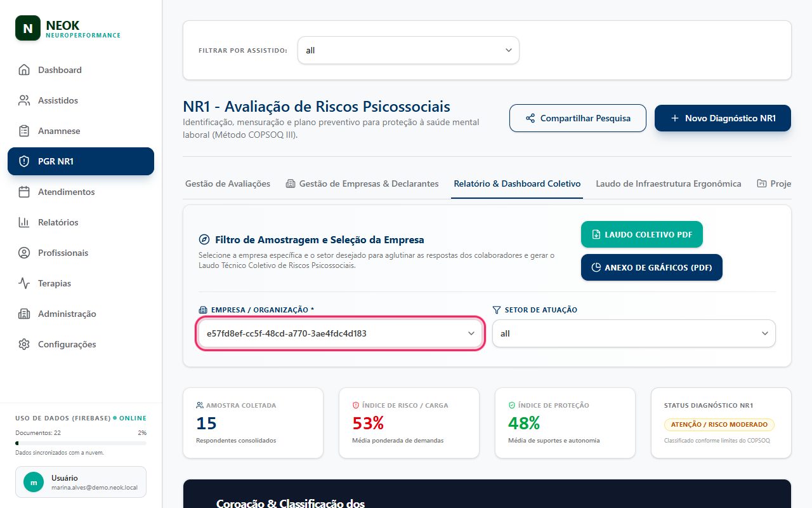Click the Anamnese clipboard icon

(24, 131)
